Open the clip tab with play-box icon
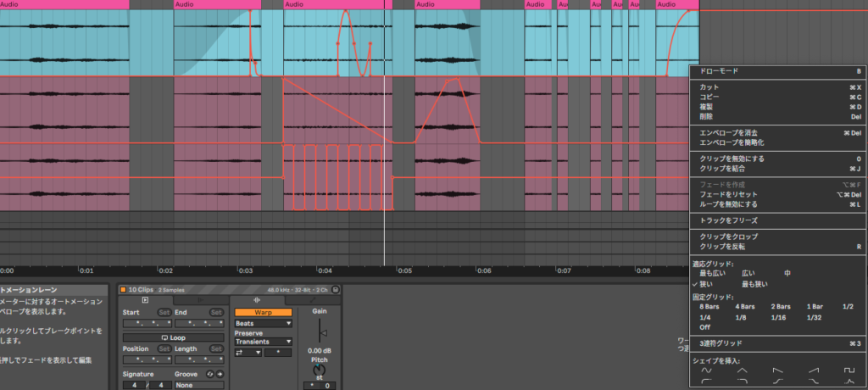Image resolution: width=868 pixels, height=390 pixels. pyautogui.click(x=145, y=300)
